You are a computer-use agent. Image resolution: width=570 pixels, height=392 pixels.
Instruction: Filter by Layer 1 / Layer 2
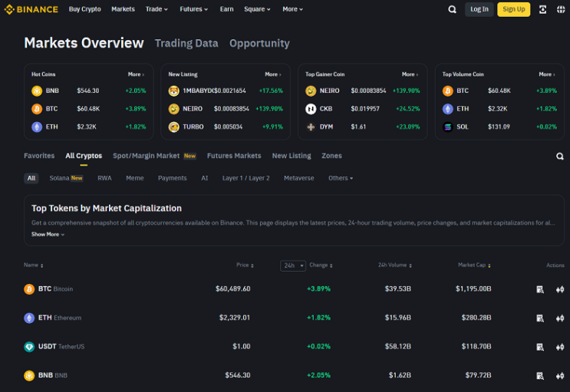(x=245, y=178)
